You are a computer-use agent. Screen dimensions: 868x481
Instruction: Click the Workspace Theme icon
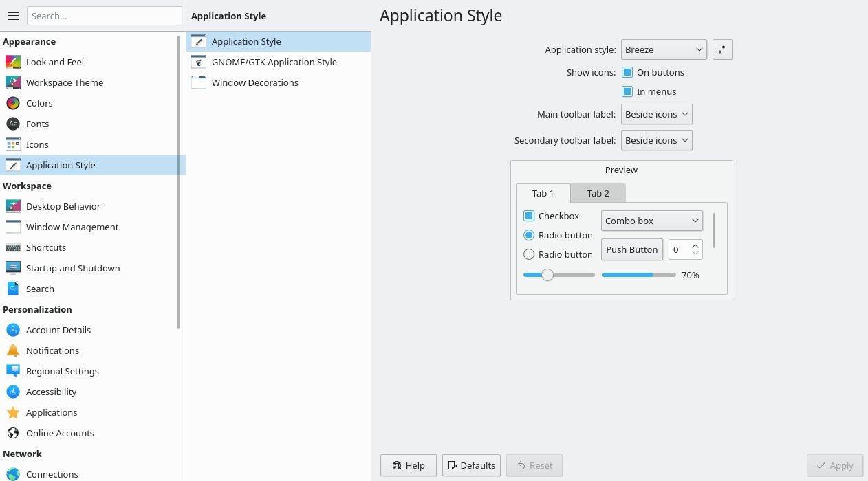point(13,82)
